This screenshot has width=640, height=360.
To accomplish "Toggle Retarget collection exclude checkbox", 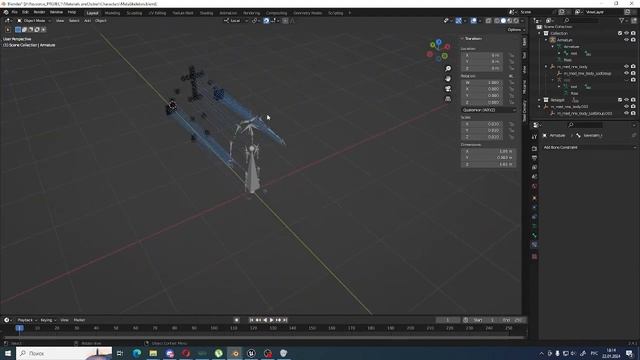I will [x=620, y=100].
